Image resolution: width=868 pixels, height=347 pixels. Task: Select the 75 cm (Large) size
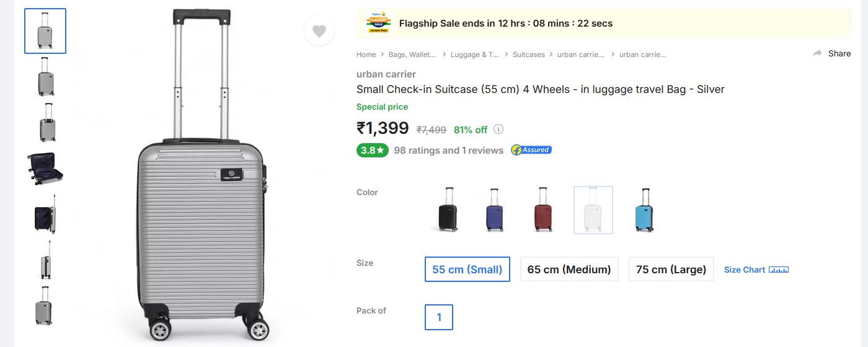pos(671,269)
